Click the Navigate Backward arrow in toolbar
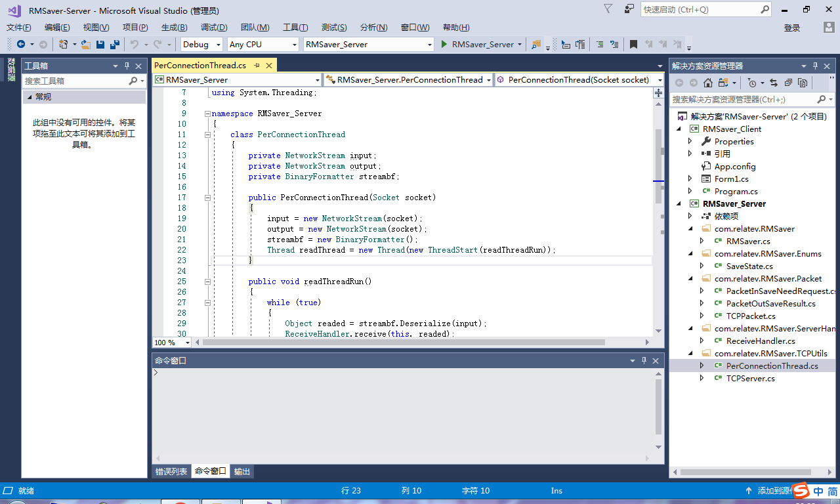 pos(21,45)
